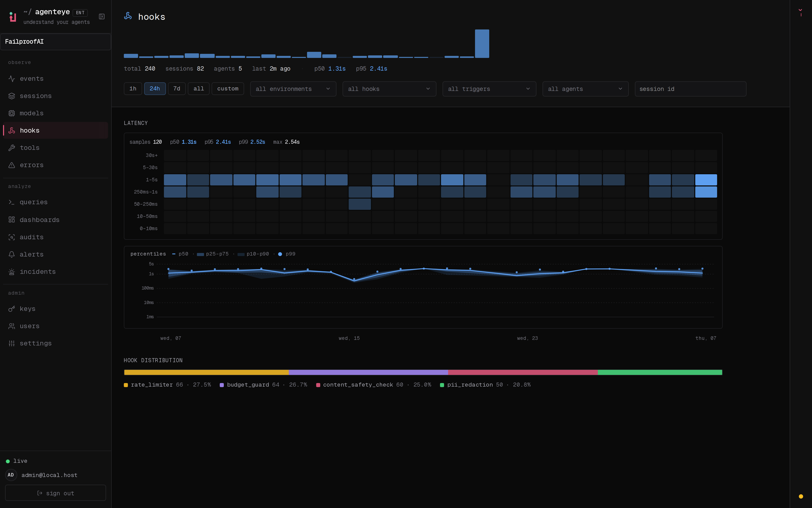Viewport: 812px width, 508px height.
Task: Open the keys admin page
Action: pyautogui.click(x=56, y=309)
